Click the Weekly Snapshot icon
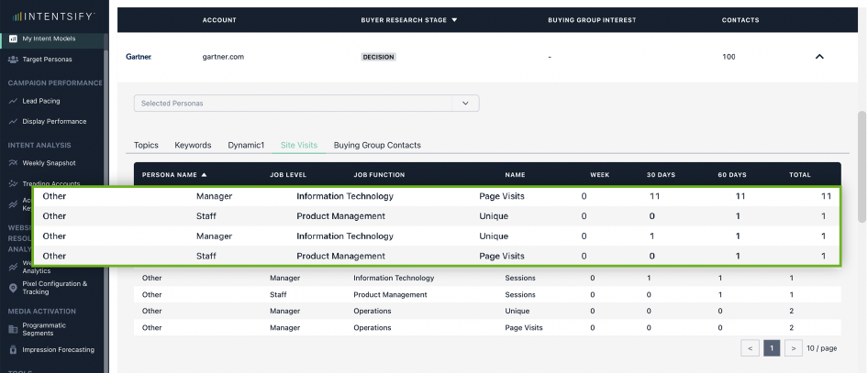This screenshot has width=868, height=373. [13, 162]
